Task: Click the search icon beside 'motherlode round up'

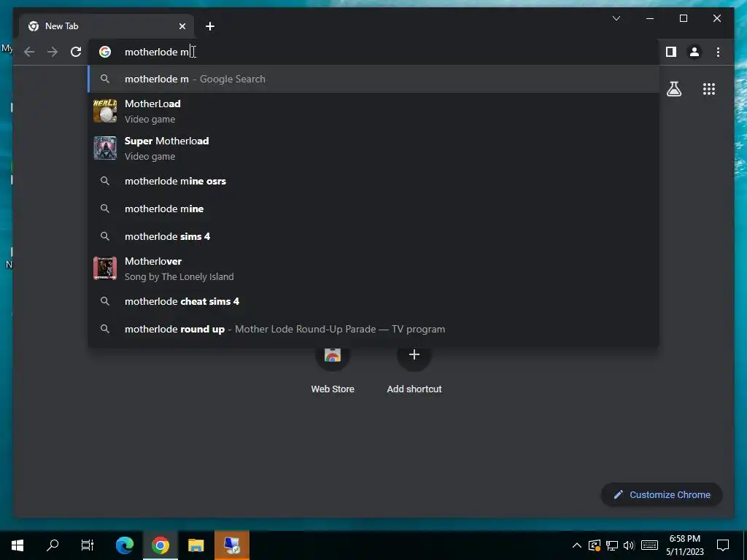Action: click(x=105, y=329)
